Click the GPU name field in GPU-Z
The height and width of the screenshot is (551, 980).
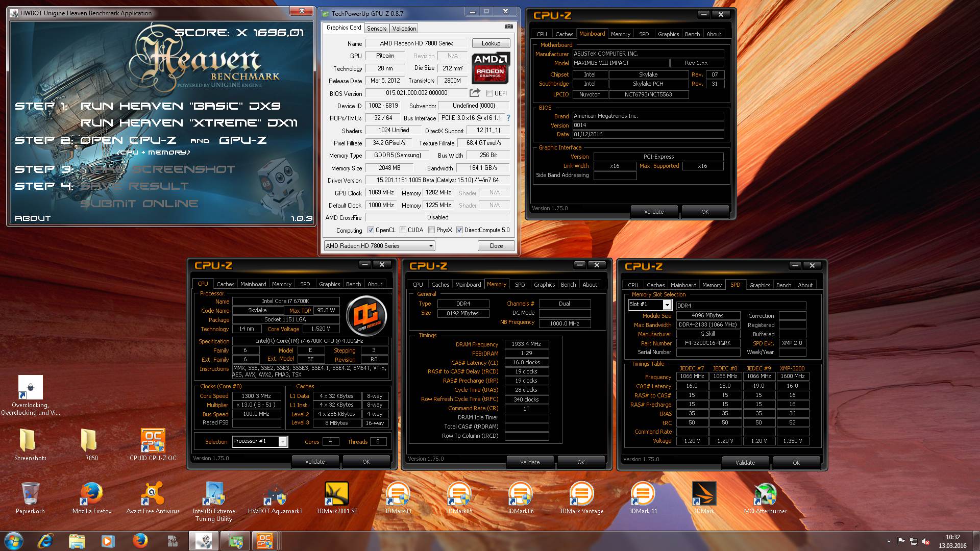(416, 43)
